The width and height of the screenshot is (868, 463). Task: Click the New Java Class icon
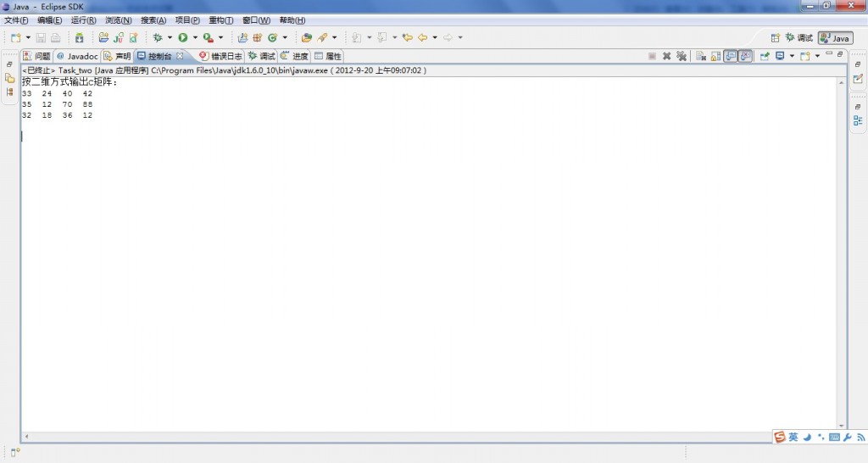click(x=133, y=37)
